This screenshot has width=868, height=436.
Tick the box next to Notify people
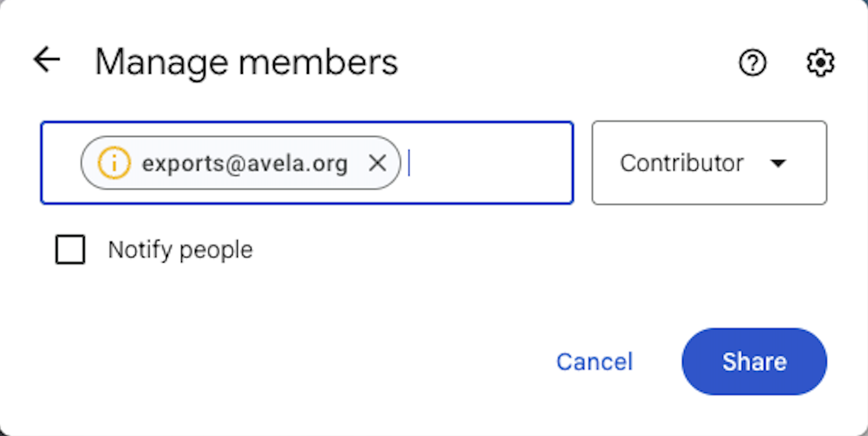[70, 249]
